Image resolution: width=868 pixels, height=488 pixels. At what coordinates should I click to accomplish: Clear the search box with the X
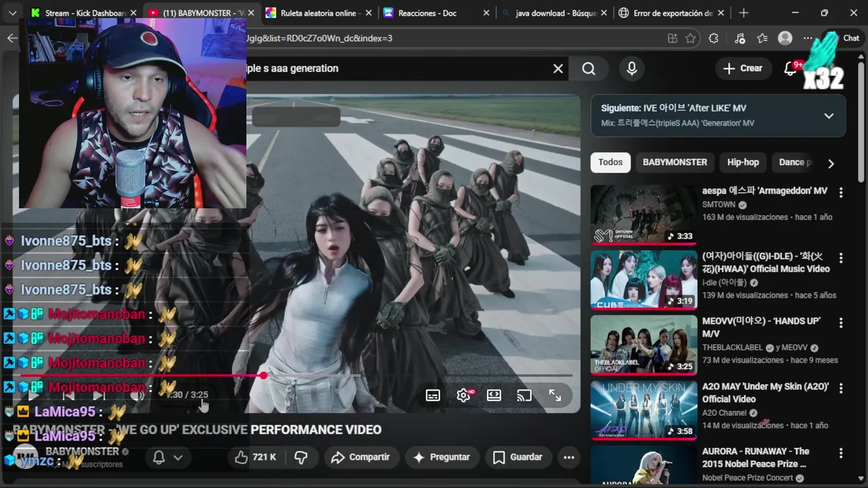(x=558, y=68)
